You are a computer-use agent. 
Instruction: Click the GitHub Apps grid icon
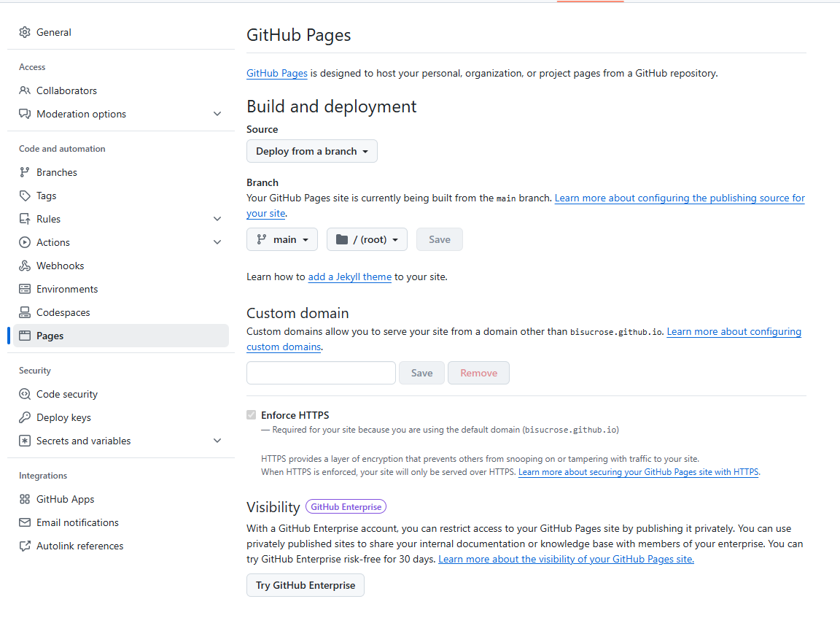[x=25, y=499]
